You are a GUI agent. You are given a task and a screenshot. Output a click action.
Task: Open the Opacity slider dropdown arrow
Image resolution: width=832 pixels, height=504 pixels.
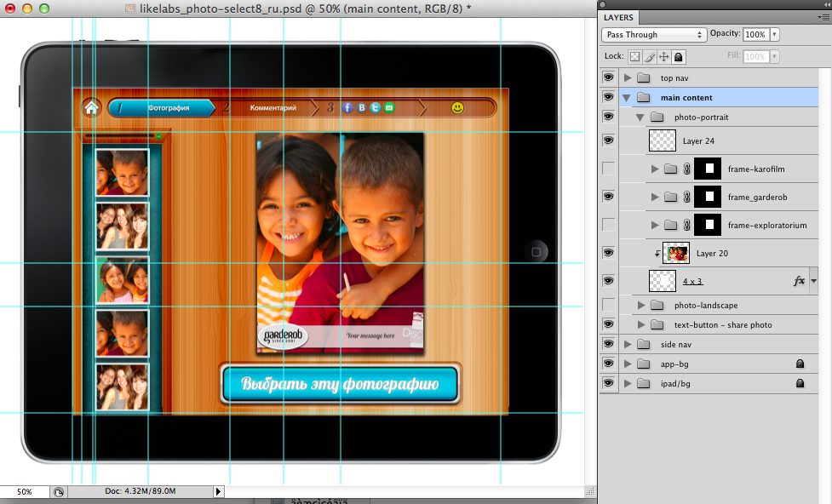pos(774,35)
